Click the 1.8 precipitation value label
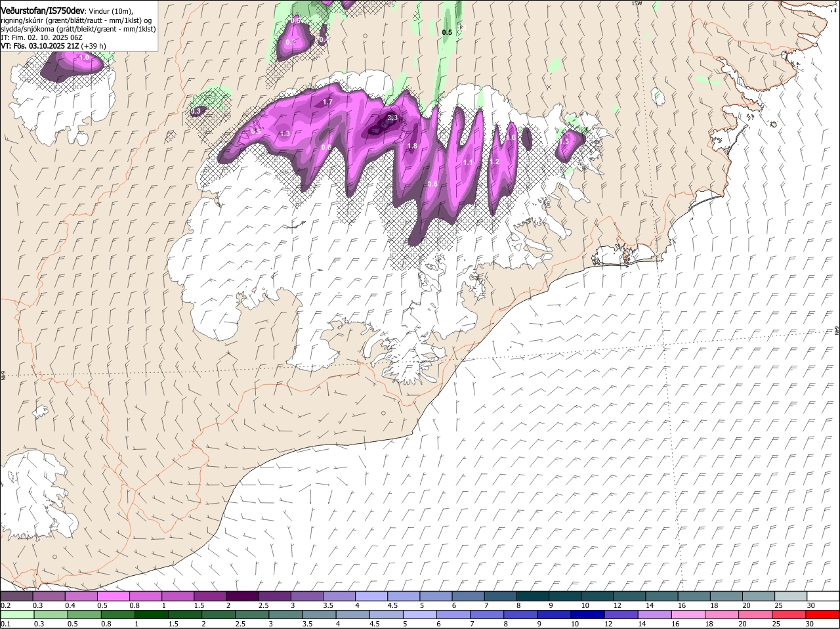This screenshot has height=629, width=840. [x=413, y=146]
